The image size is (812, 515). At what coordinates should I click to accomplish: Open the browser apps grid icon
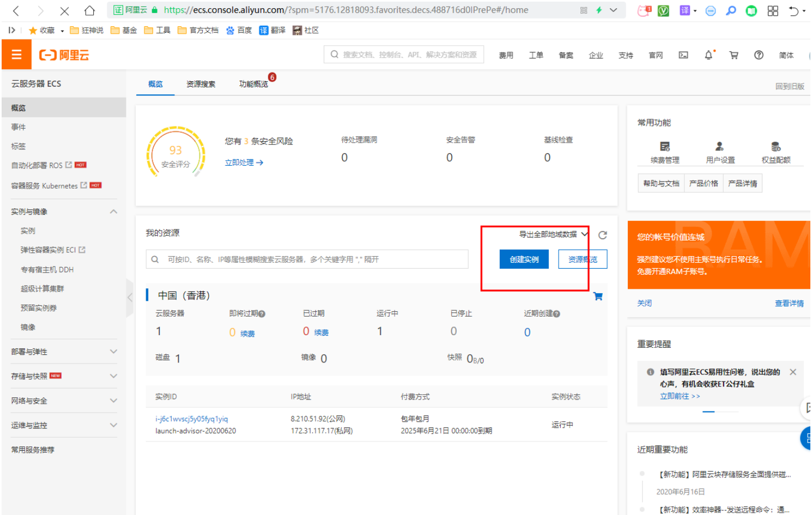pos(773,10)
